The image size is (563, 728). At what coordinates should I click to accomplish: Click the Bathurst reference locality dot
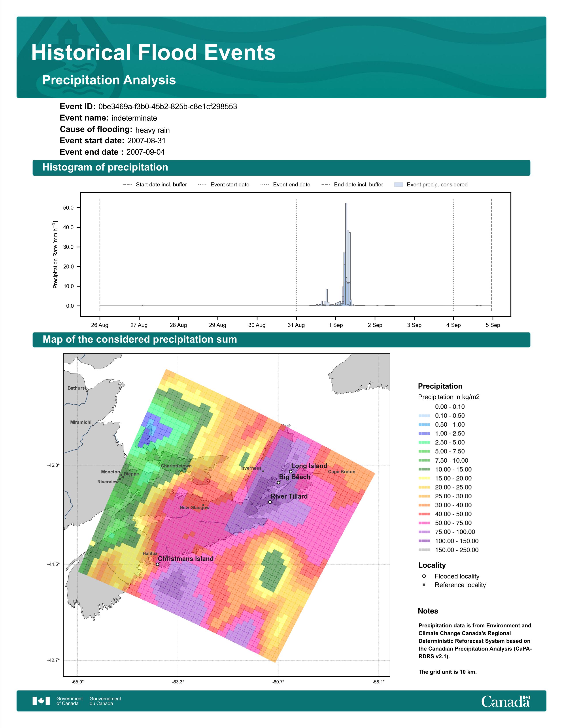(87, 391)
